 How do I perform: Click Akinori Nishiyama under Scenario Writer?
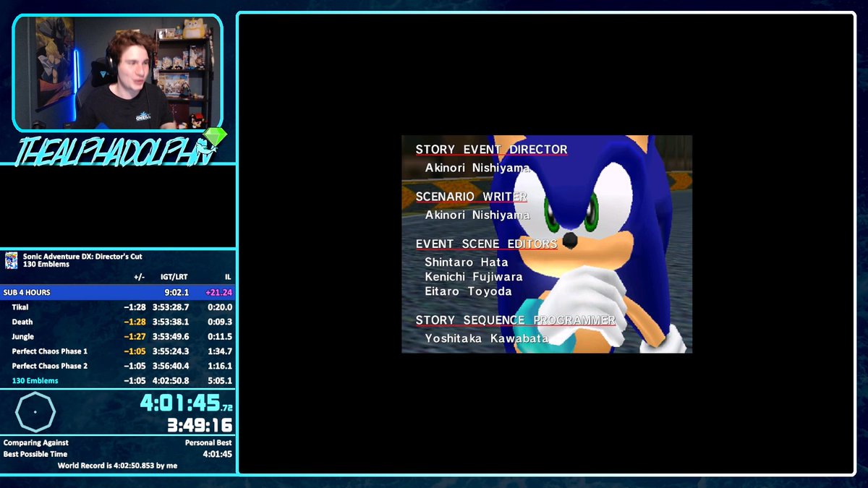[477, 215]
